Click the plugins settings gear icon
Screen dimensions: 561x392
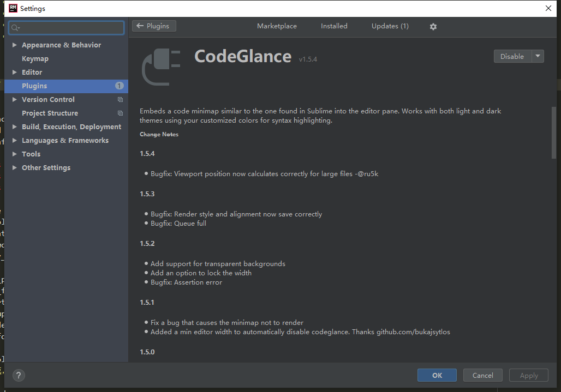(x=433, y=27)
